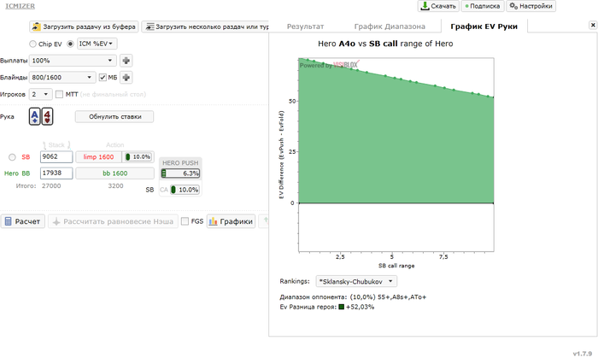Click the Ace of diamonds card

pyautogui.click(x=35, y=116)
